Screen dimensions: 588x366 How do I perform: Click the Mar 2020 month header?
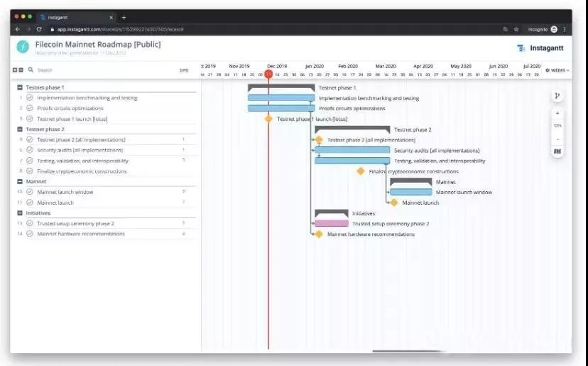click(x=386, y=66)
